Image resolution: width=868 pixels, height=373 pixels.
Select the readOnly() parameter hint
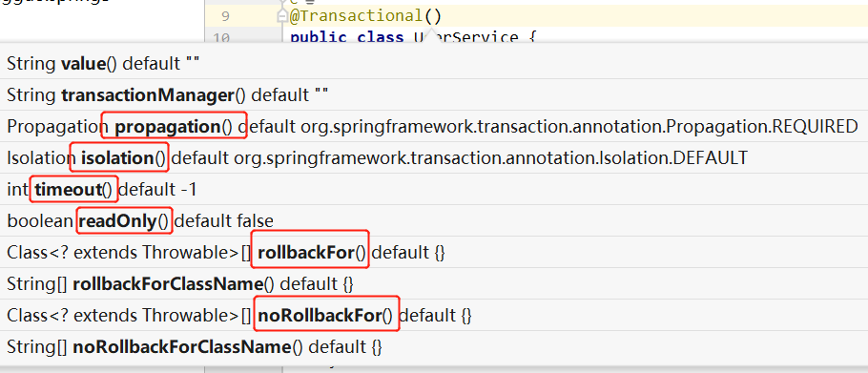(x=123, y=221)
